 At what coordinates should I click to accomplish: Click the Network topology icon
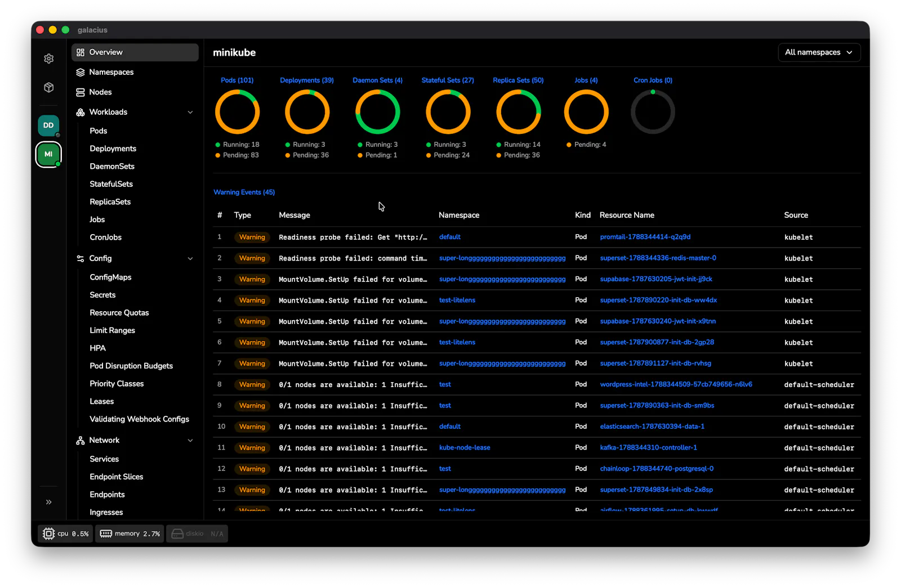81,441
